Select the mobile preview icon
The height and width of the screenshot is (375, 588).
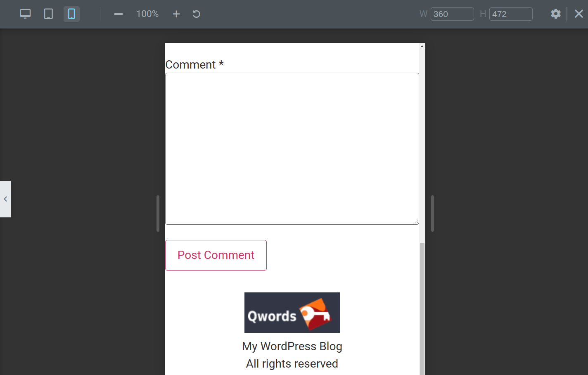[71, 14]
